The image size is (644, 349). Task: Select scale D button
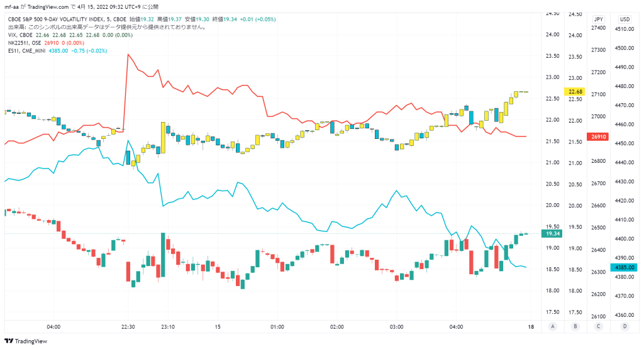tap(625, 327)
